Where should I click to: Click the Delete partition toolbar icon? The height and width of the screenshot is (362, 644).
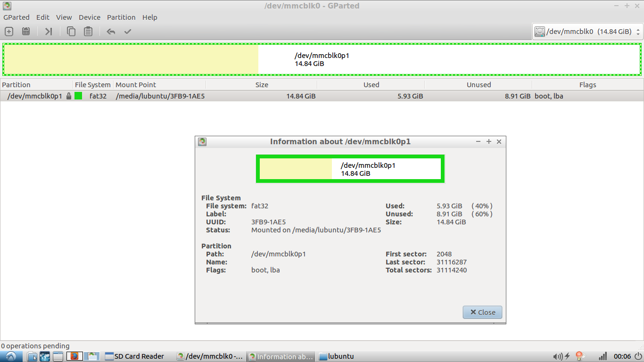click(x=26, y=32)
